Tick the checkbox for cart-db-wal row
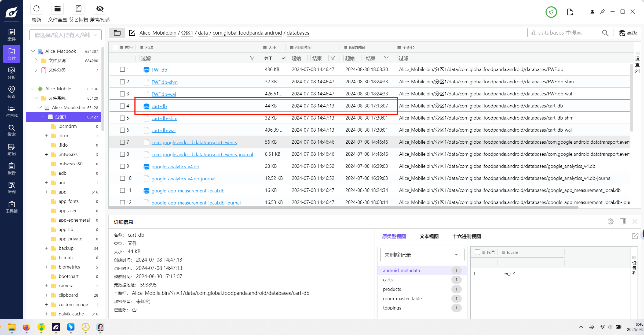The image size is (644, 335). tap(122, 130)
